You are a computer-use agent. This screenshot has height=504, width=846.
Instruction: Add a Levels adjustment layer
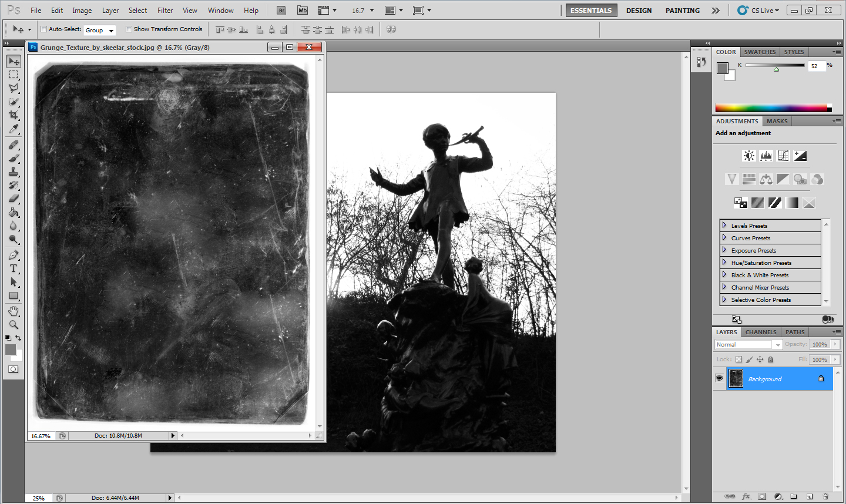(x=766, y=156)
